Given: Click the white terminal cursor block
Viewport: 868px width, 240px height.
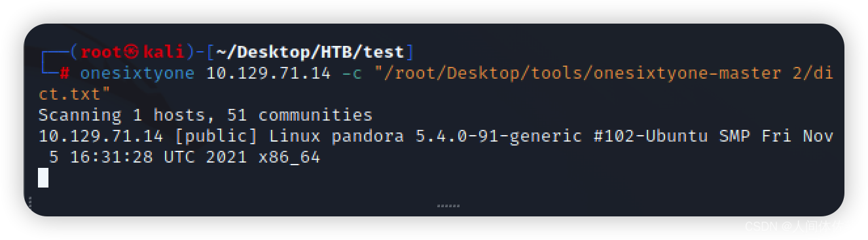Looking at the screenshot, I should tap(43, 177).
